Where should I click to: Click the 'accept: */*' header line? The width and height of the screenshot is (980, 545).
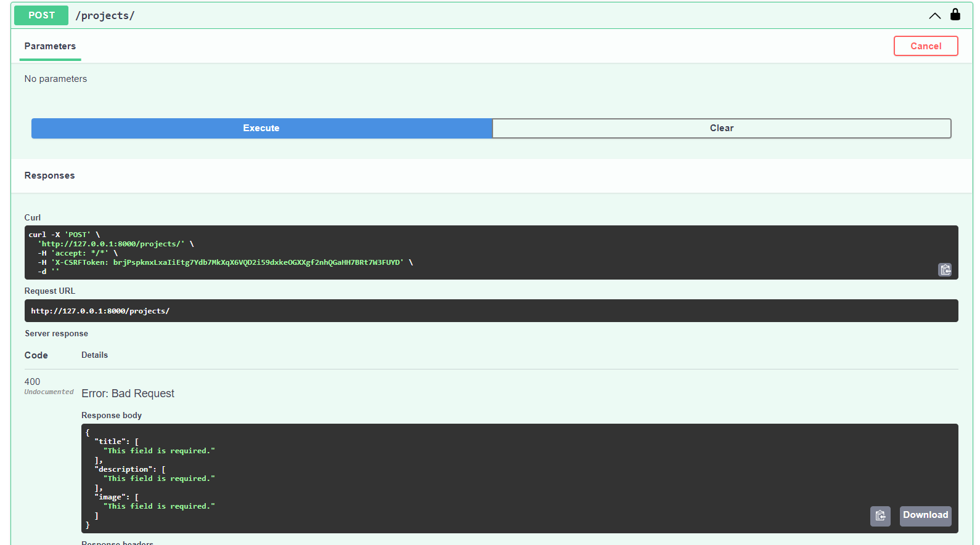pyautogui.click(x=78, y=253)
